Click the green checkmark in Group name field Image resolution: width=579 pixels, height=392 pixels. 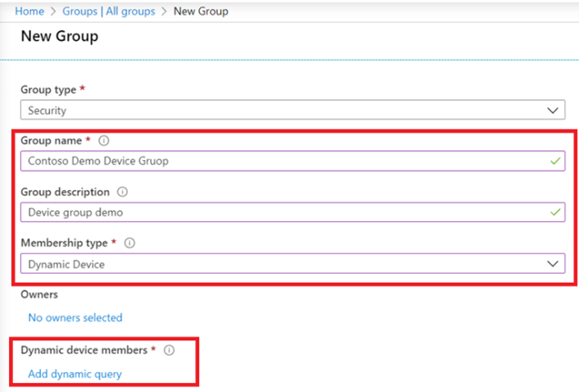coord(555,161)
